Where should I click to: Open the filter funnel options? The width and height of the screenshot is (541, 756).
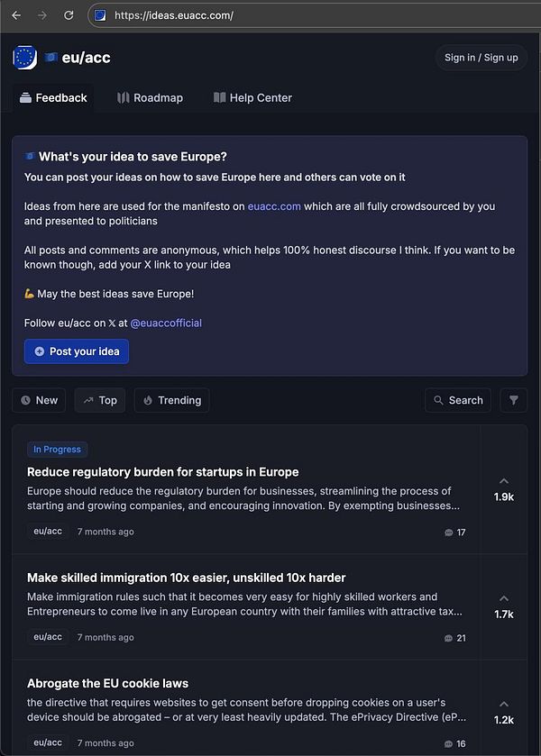point(513,399)
